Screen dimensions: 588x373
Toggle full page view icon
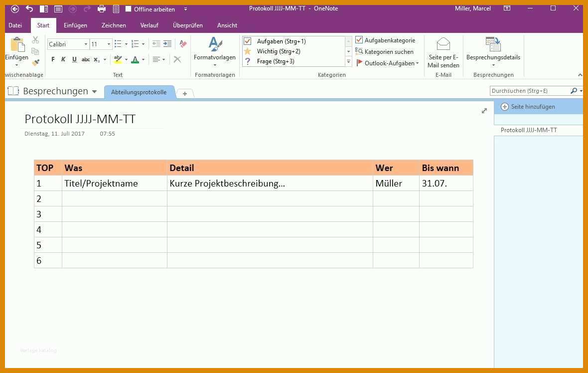click(x=58, y=8)
